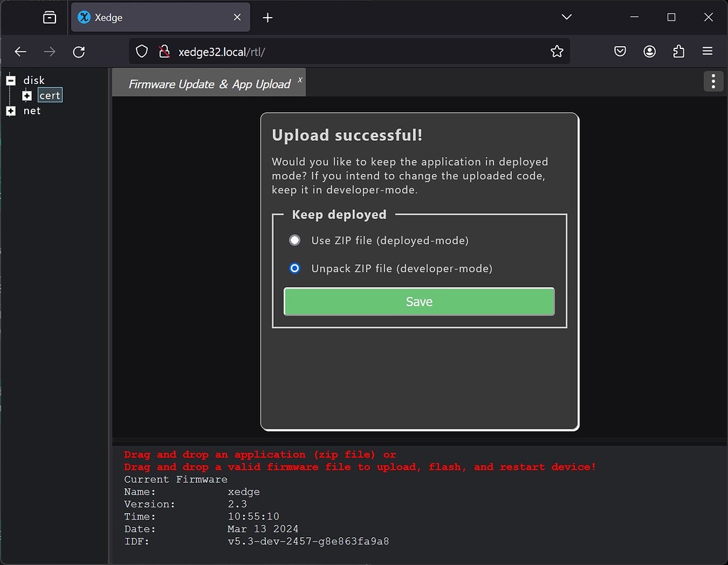
Task: Click the red 'Drag and drop an application' line
Action: (x=260, y=455)
